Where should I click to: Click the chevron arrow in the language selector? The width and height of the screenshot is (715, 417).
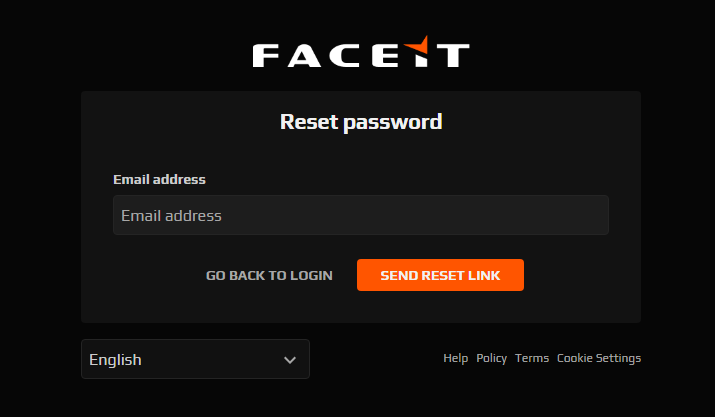click(290, 360)
